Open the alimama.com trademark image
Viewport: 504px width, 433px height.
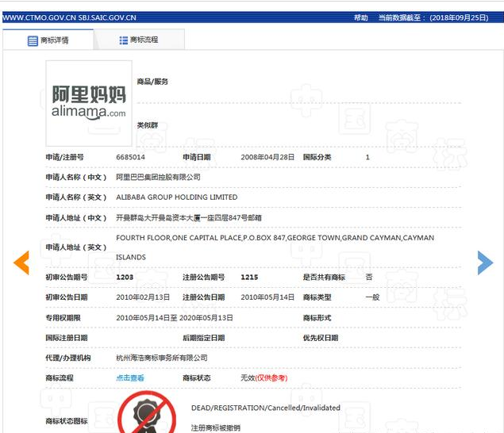pos(89,103)
